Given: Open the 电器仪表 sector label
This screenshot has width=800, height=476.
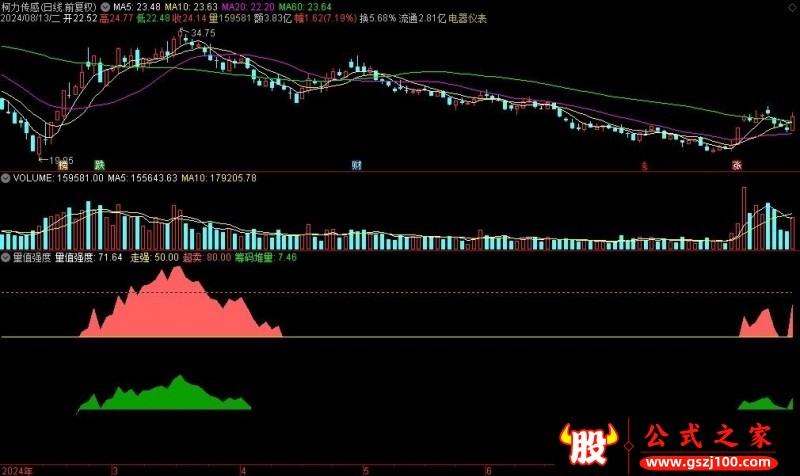Looking at the screenshot, I should pos(467,19).
